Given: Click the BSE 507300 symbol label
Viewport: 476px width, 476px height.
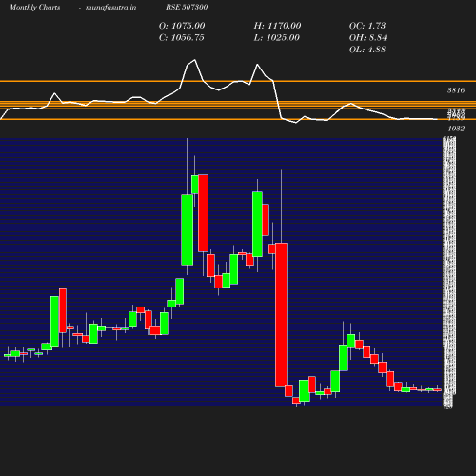Looking at the screenshot, I should tap(187, 7).
